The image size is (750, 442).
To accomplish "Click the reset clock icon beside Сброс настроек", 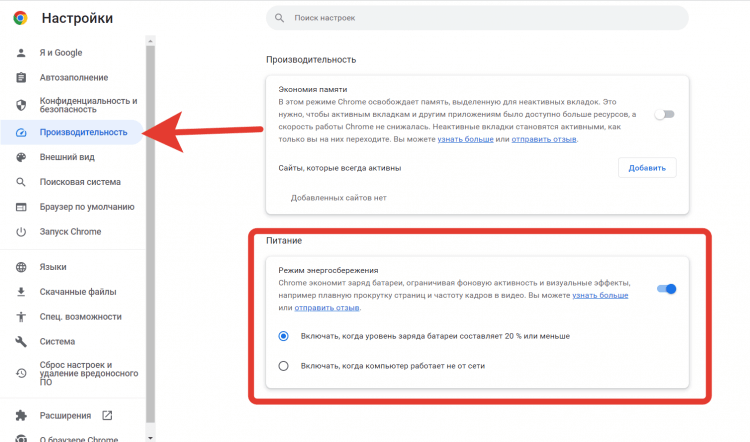I will point(21,373).
